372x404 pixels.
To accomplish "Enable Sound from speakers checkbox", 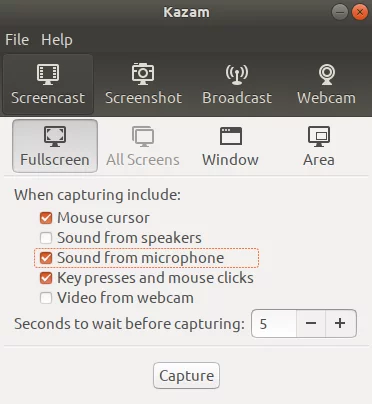I will tap(46, 238).
